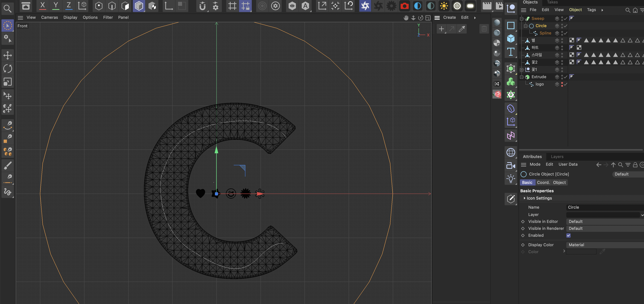Select the Move tool in left toolbar
644x304 pixels.
click(7, 55)
